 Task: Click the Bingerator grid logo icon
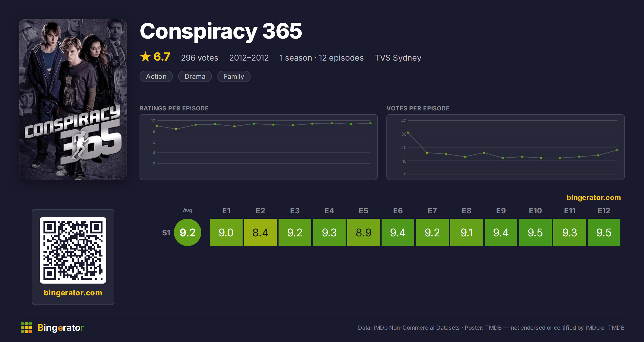(x=26, y=328)
